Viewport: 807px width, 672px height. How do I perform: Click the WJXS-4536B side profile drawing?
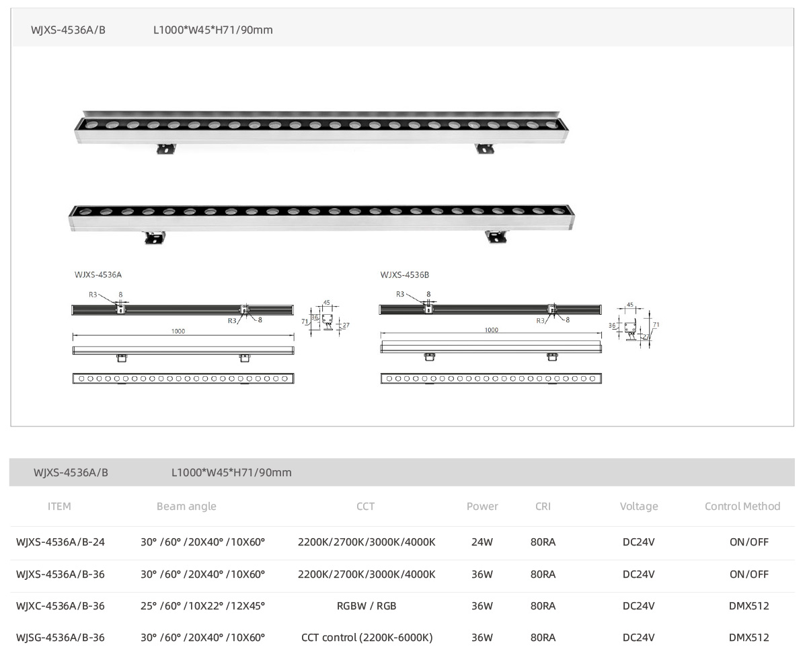634,324
